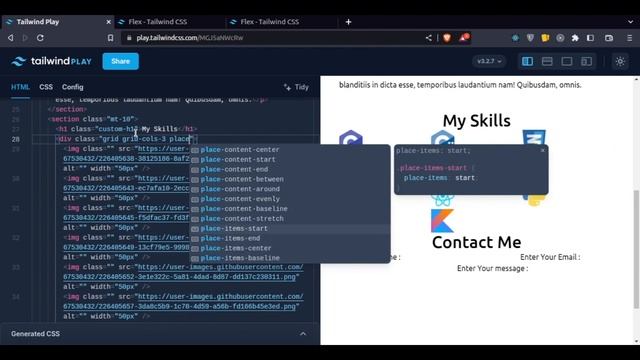Open the Brave wallet icon

[x=609, y=38]
